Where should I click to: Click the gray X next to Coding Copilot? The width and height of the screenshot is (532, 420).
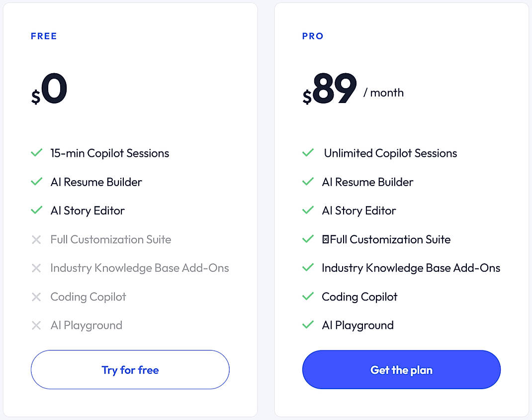(x=36, y=297)
